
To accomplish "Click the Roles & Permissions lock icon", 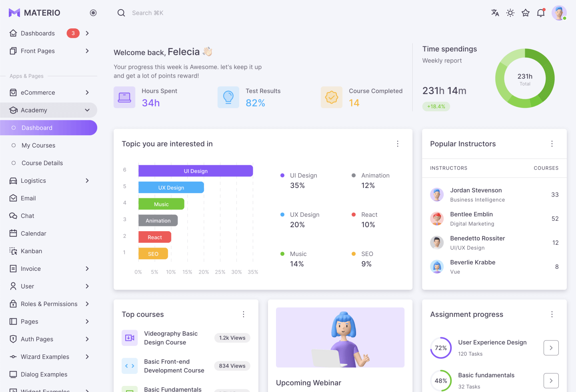I will click(x=13, y=304).
